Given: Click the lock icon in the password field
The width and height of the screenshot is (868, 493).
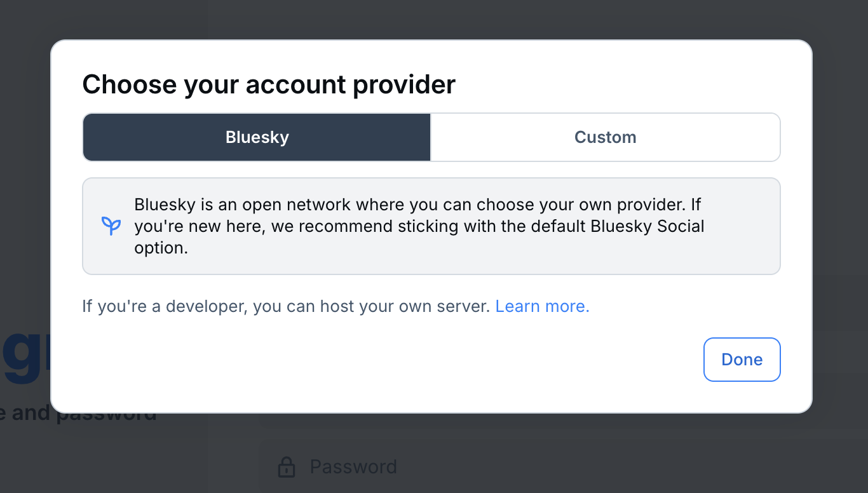Looking at the screenshot, I should coord(287,468).
